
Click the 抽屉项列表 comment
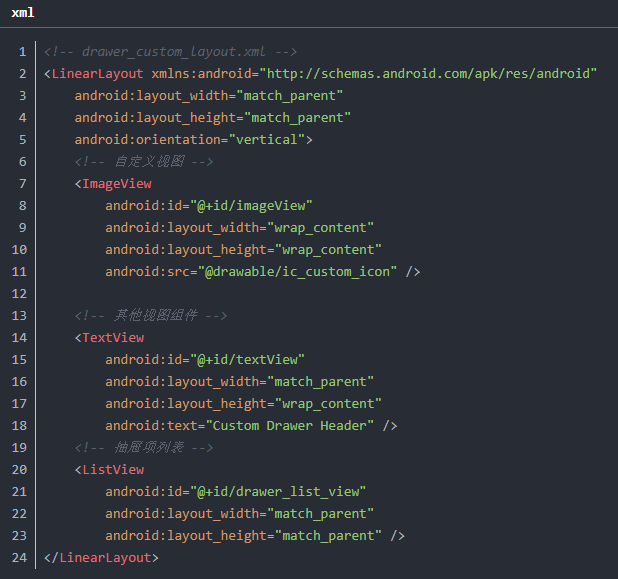[x=144, y=448]
